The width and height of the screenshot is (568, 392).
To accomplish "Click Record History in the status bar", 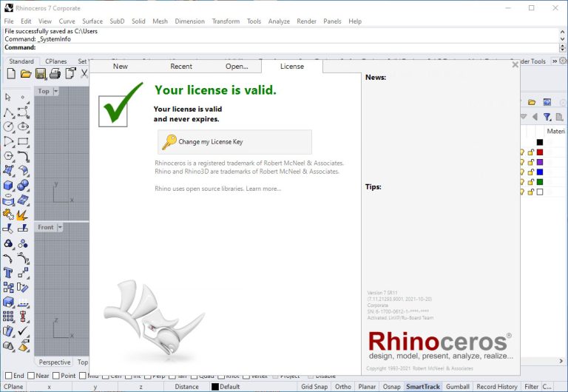I will tap(497, 387).
